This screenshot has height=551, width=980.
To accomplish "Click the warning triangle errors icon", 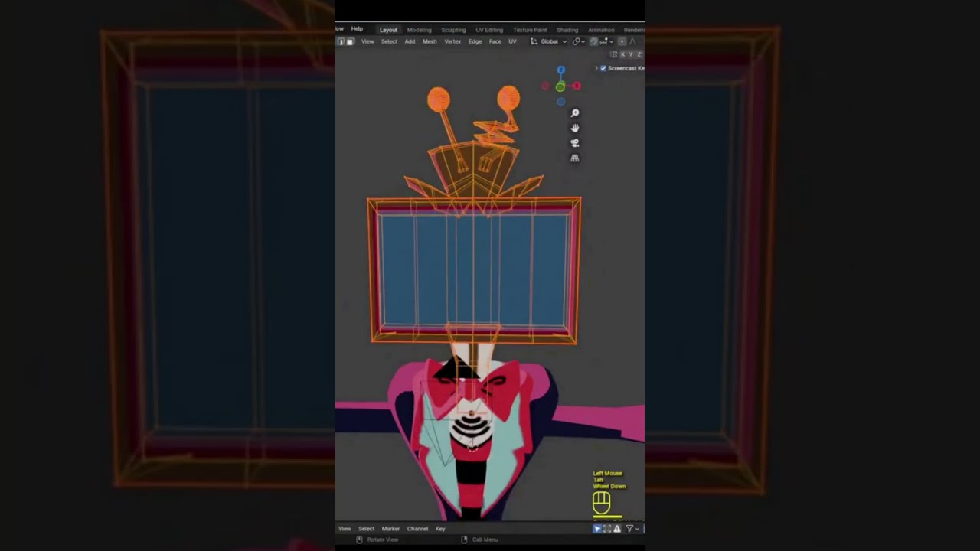I will (x=617, y=529).
